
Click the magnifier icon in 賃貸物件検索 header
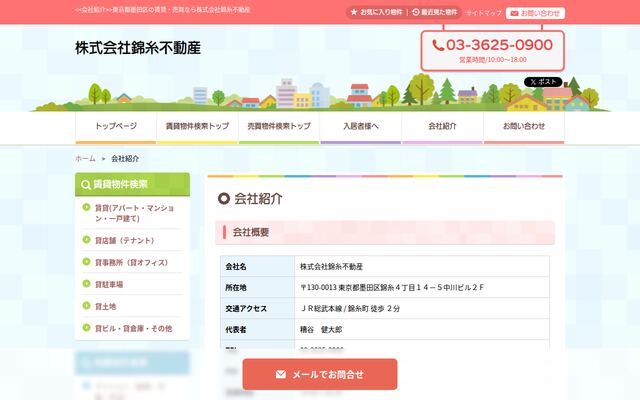[86, 184]
